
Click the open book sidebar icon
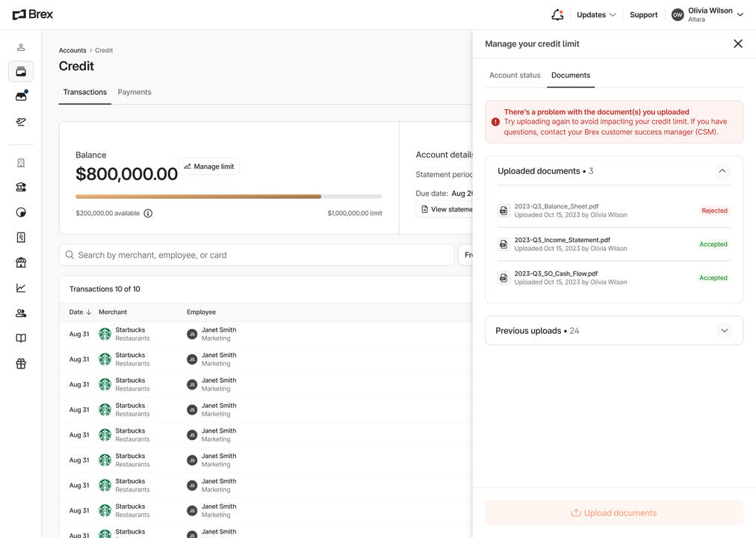[21, 338]
